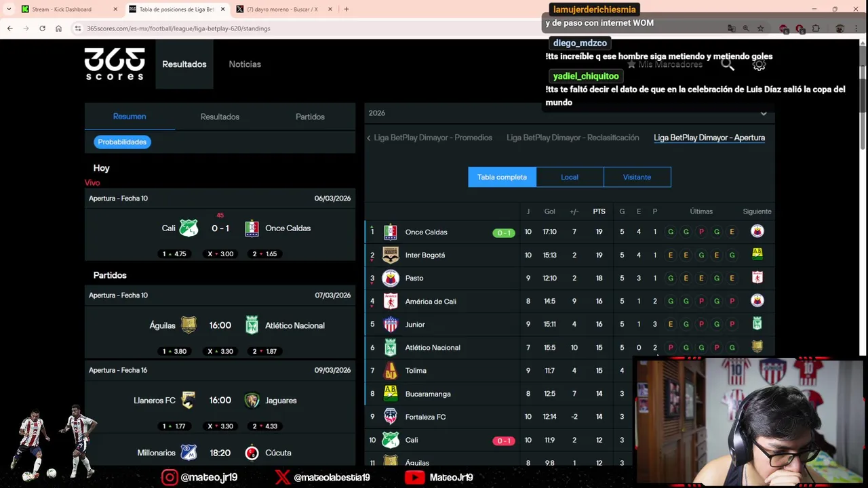Select the Local standings view
Image resolution: width=868 pixels, height=488 pixels.
coord(570,177)
